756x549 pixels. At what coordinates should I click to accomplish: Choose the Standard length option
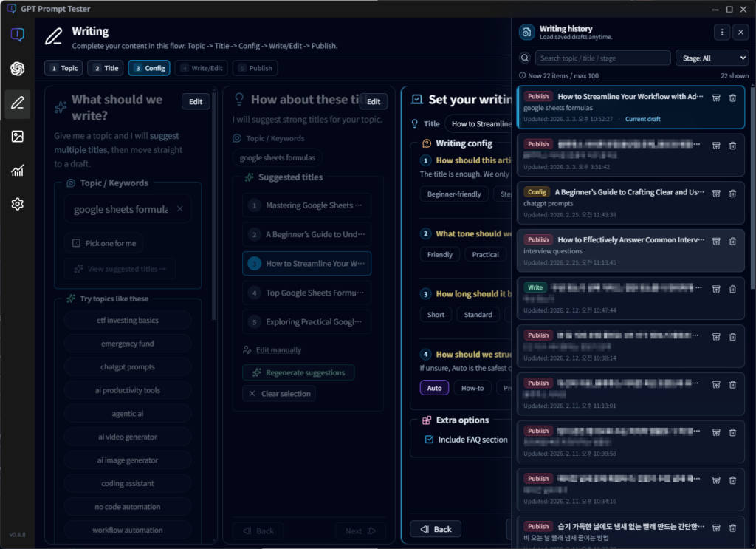coord(478,314)
